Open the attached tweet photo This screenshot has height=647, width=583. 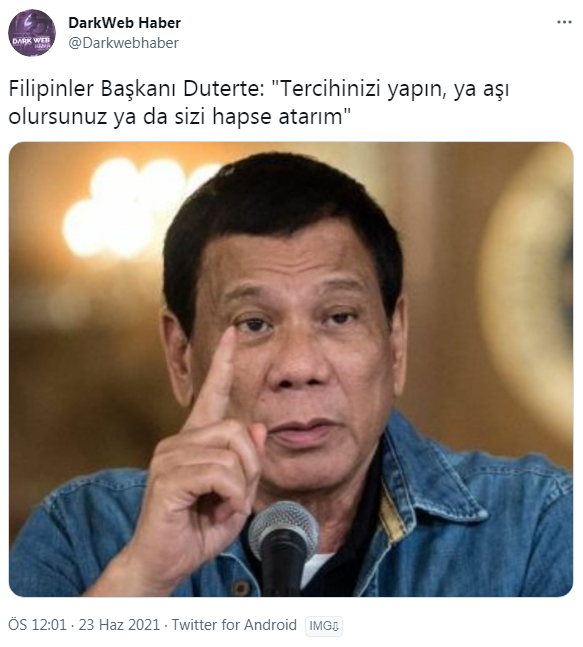tap(291, 369)
